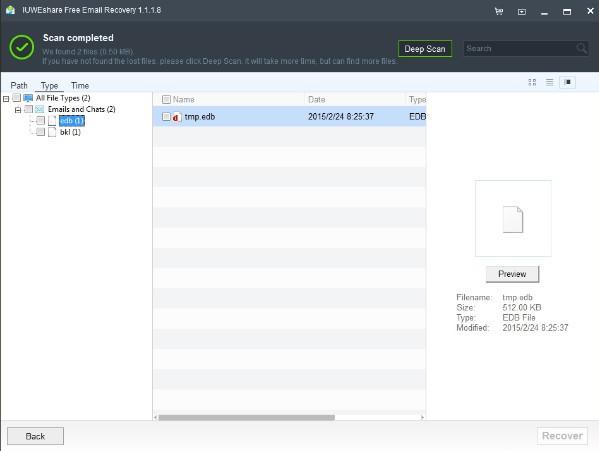Click the green scan completed checkmark
The height and width of the screenshot is (451, 599).
tap(22, 47)
